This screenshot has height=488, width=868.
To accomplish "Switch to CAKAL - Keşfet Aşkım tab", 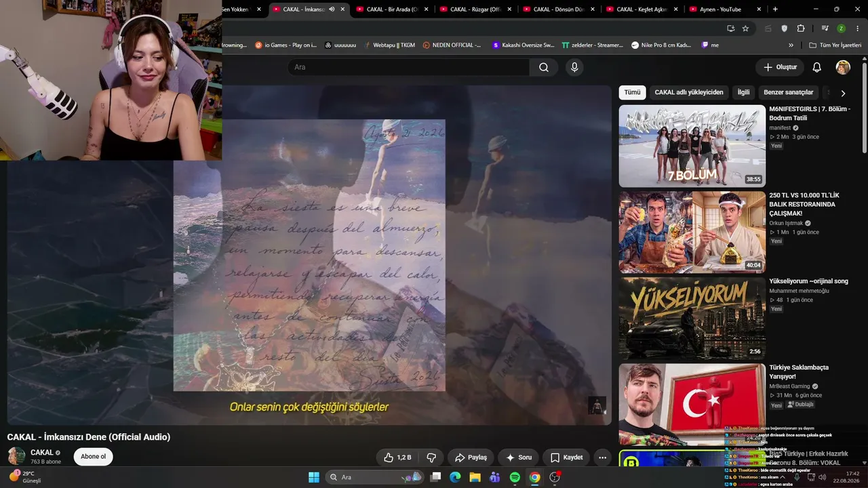I will coord(642,9).
